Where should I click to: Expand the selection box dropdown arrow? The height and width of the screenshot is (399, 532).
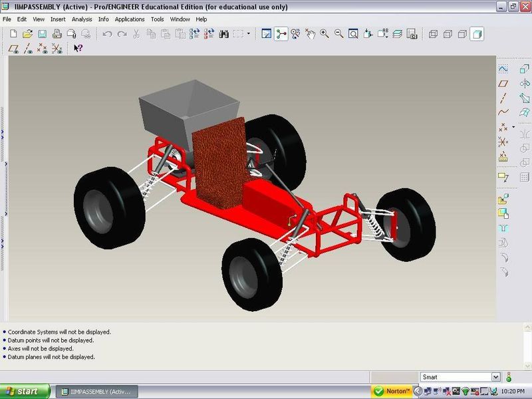click(249, 34)
